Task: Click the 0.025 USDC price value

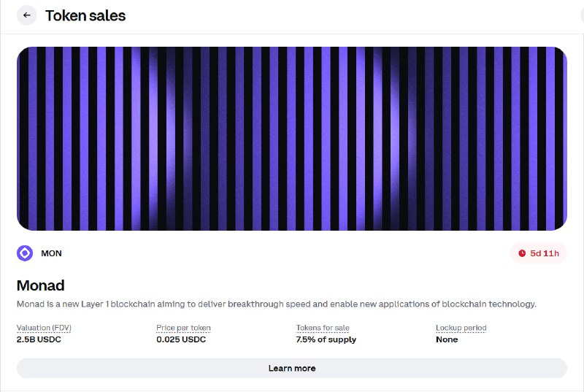Action: pos(181,339)
